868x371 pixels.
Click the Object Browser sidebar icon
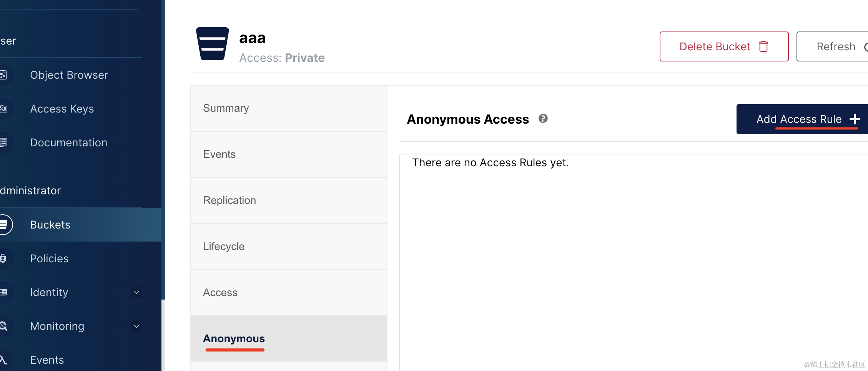3,75
